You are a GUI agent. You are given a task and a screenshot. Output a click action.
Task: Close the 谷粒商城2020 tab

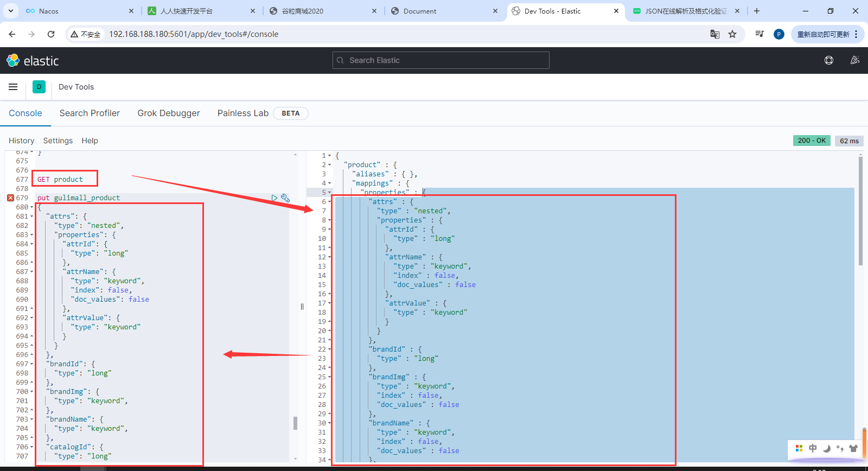374,11
